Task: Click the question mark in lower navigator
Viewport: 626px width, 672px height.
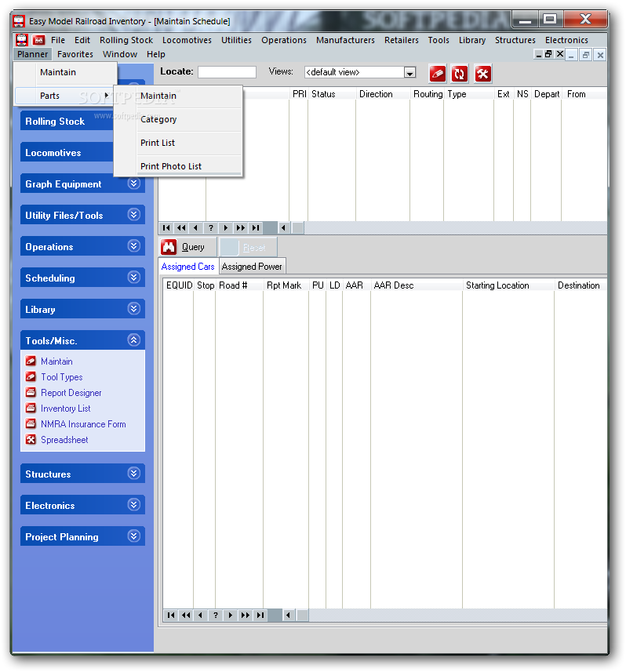Action: (x=216, y=616)
